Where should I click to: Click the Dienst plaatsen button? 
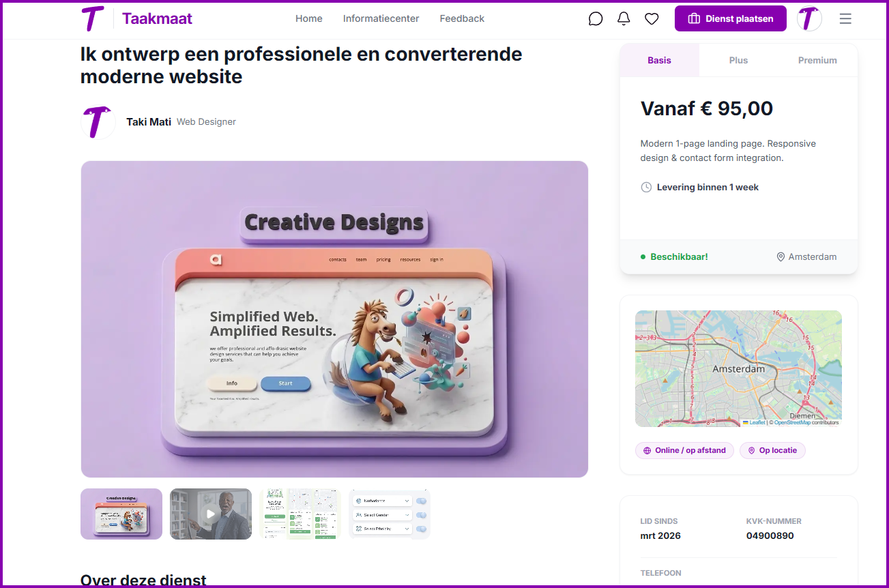730,19
